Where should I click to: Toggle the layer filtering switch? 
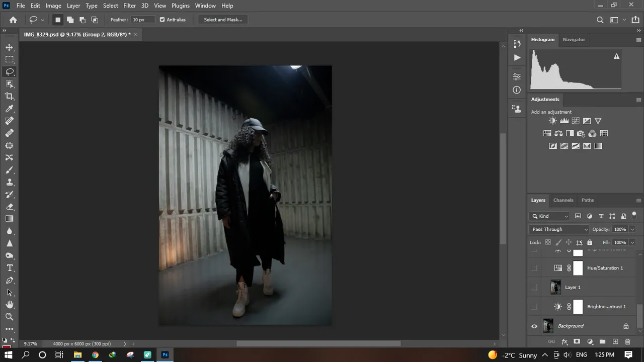634,215
